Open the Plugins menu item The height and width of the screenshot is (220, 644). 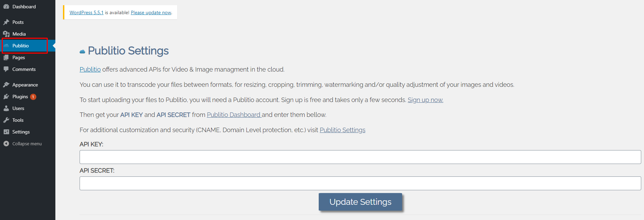point(28,97)
